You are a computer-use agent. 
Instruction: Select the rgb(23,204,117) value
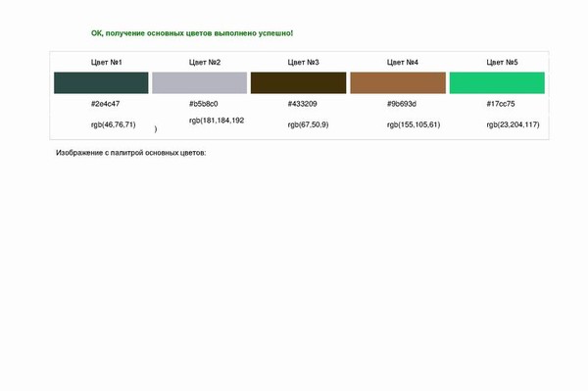click(x=513, y=124)
